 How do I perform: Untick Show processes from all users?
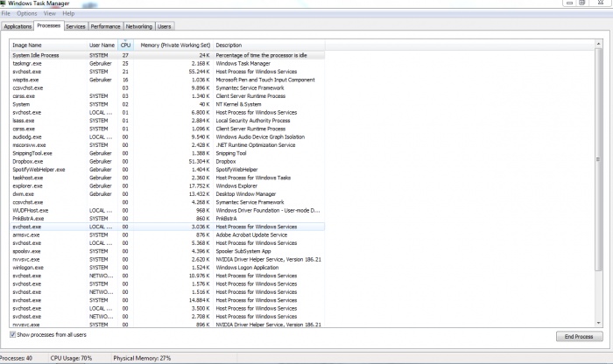coord(13,334)
